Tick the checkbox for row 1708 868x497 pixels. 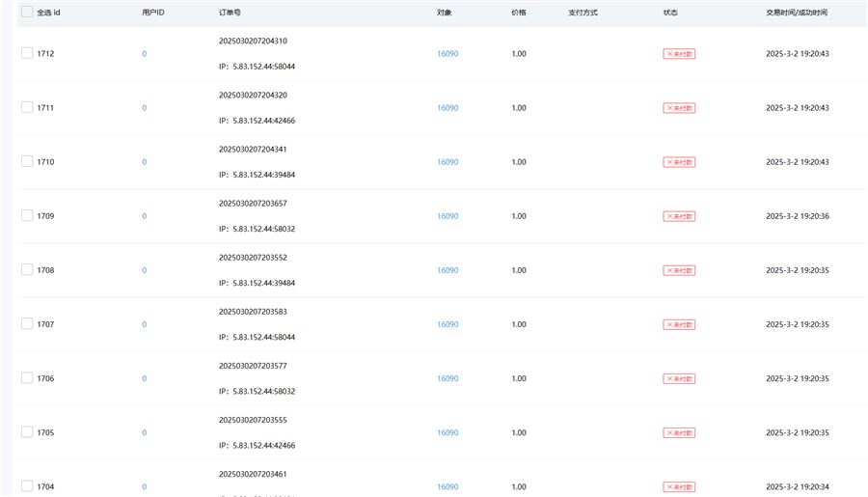coord(27,269)
